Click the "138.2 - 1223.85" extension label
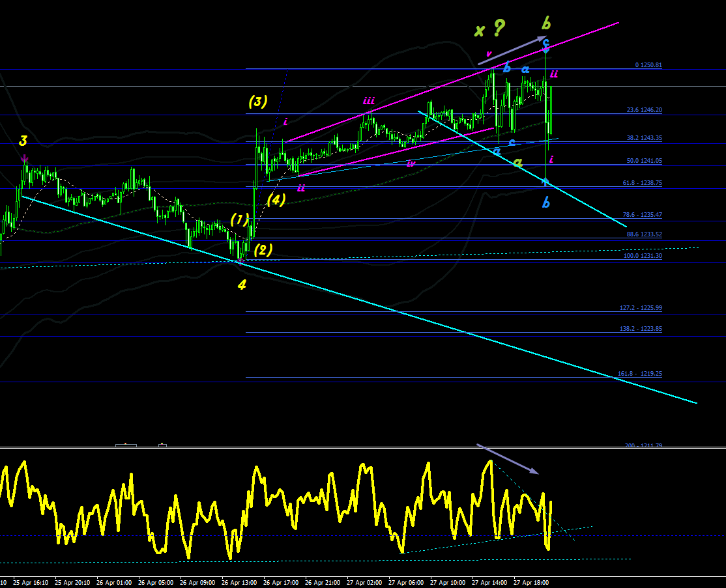The image size is (726, 588). pos(641,329)
